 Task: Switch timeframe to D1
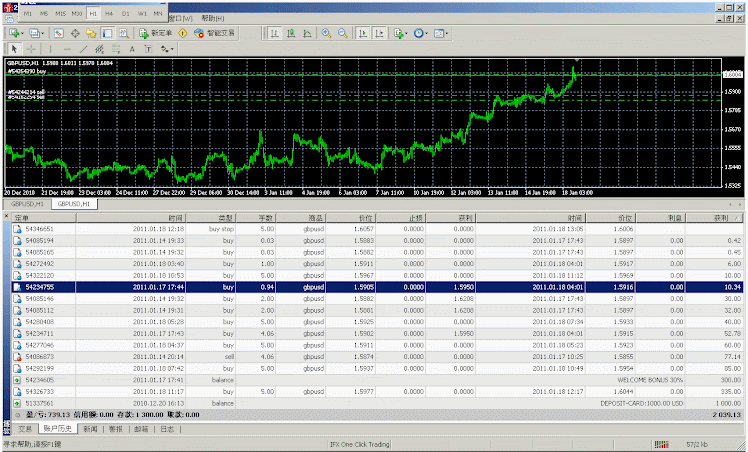tap(125, 13)
